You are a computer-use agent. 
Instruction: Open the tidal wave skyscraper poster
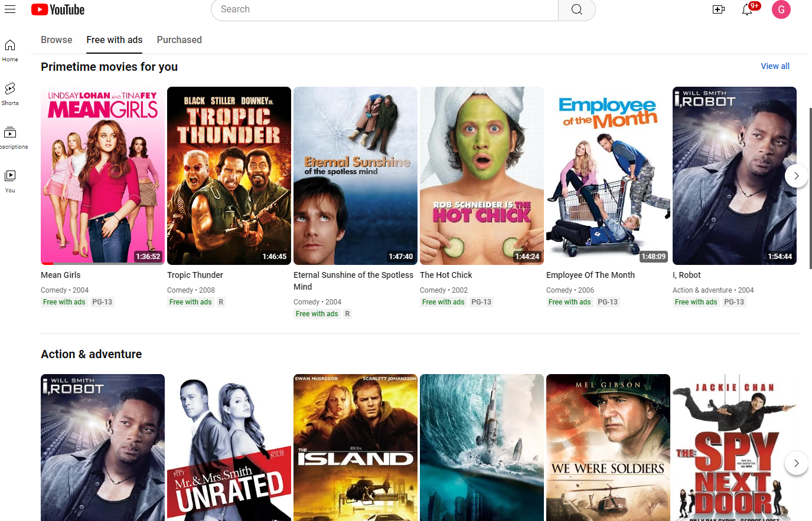(482, 447)
